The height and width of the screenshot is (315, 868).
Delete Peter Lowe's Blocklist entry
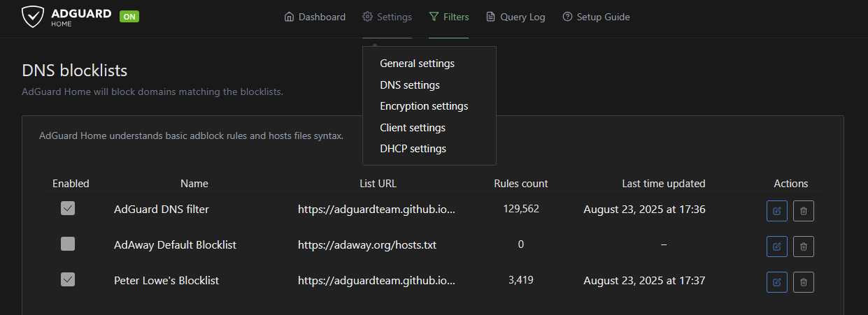click(x=804, y=281)
